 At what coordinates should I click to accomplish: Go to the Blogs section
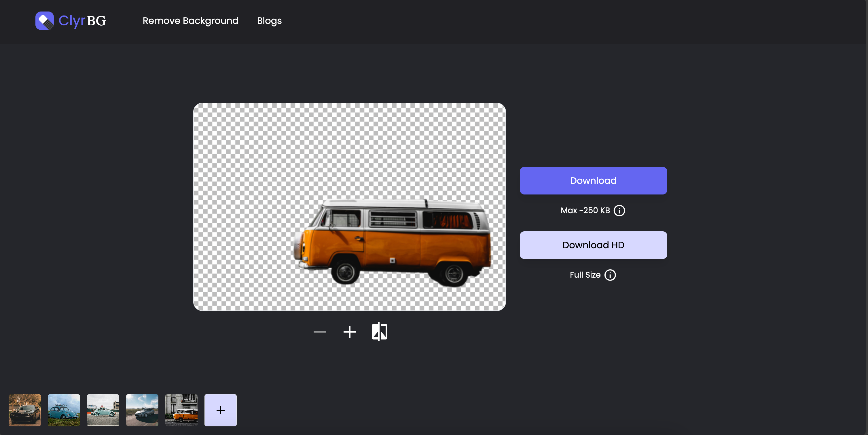pos(269,20)
